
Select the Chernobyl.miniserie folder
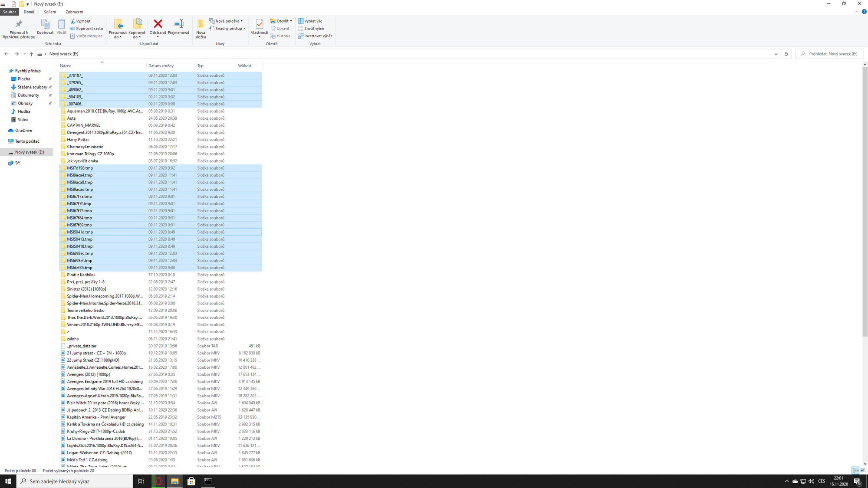click(161, 147)
